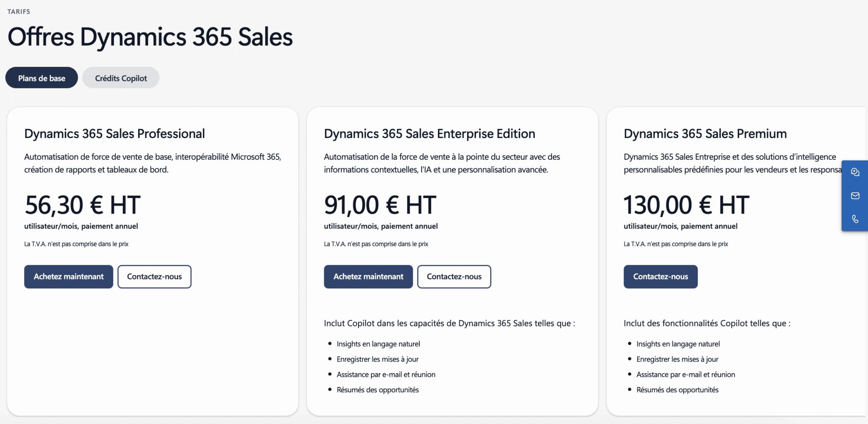Select the Dynamics 365 Sales Enterprise Edition heading
This screenshot has width=868, height=424.
click(x=429, y=134)
